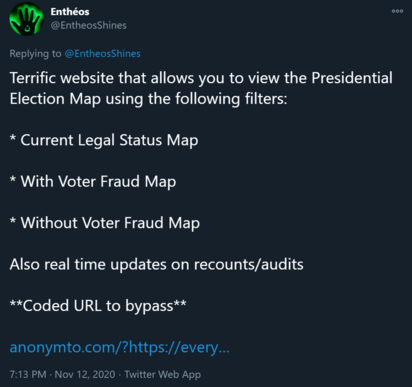Viewport: 412px width, 387px height.
Task: Click the 'Election Map using the following filters' line
Action: tap(148, 99)
